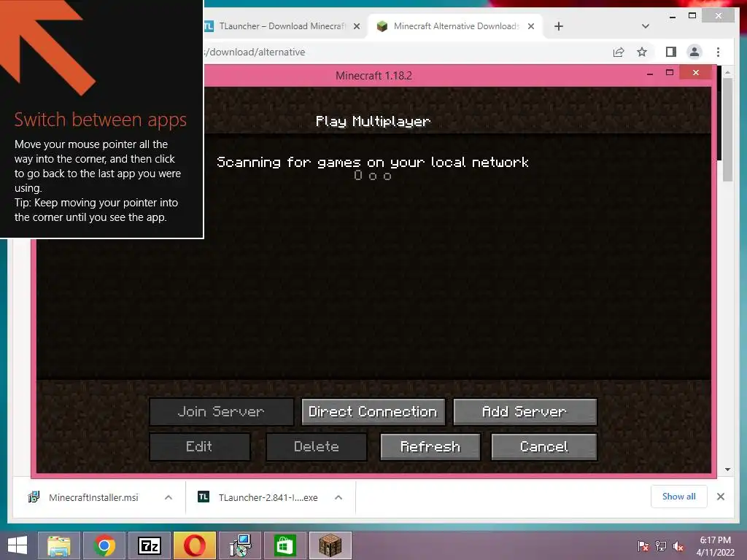Click the taskbar clock and date
Screen dimensions: 747x560
[x=715, y=546]
